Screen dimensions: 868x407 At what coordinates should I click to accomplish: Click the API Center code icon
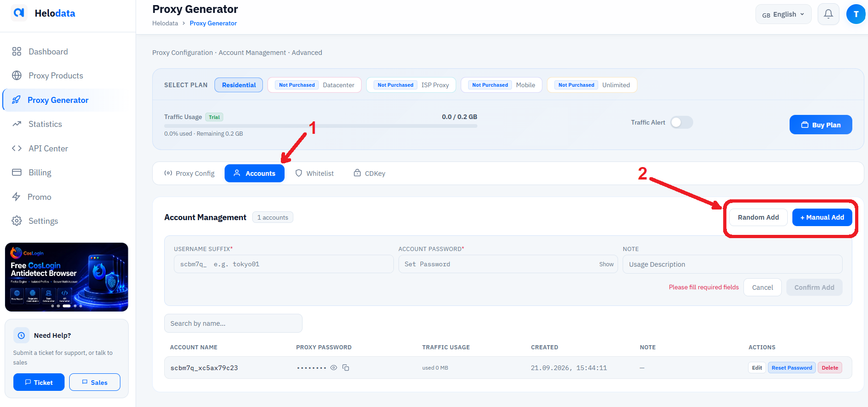pos(17,148)
